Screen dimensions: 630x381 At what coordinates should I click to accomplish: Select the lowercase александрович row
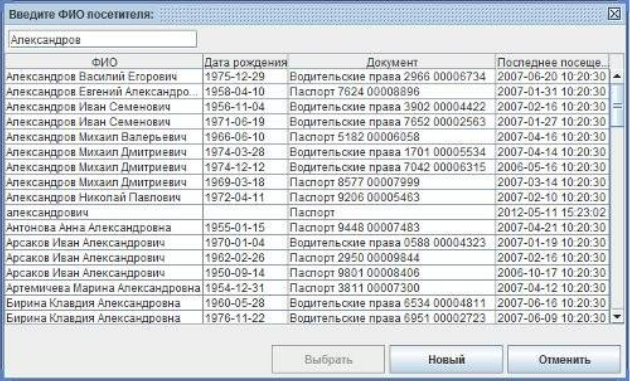pos(307,212)
